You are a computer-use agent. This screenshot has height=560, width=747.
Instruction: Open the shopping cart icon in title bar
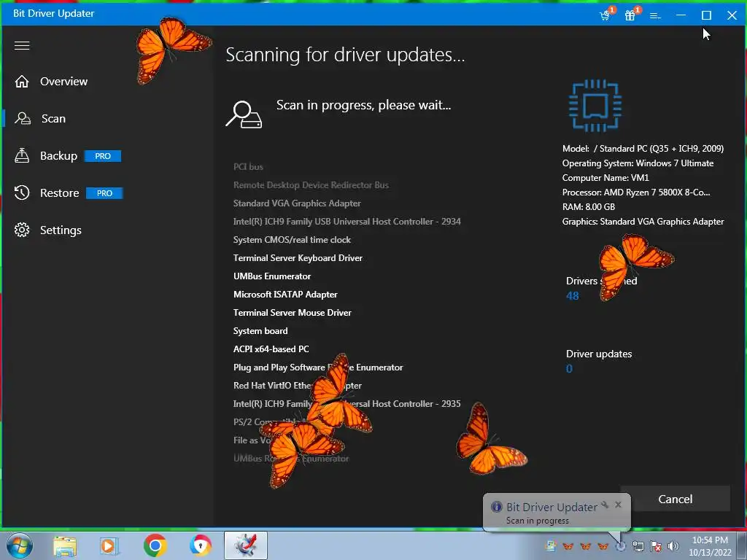pos(605,15)
